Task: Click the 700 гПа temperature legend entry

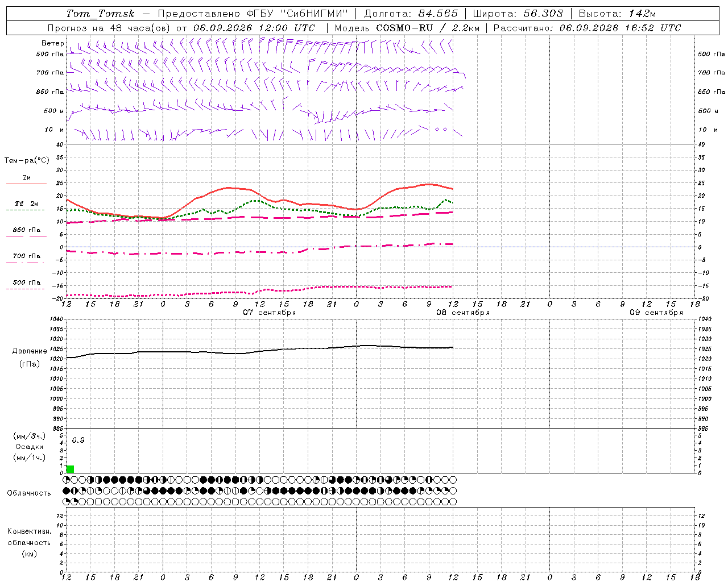Action: (26, 258)
